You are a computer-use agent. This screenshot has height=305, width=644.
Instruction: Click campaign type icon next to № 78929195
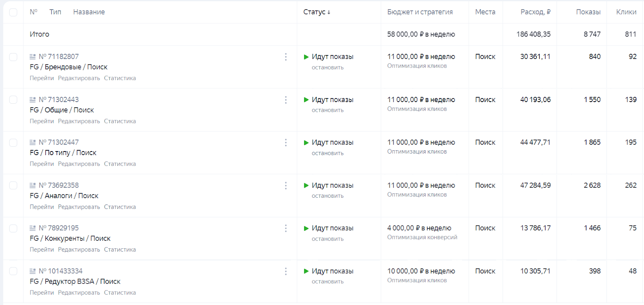[33, 228]
